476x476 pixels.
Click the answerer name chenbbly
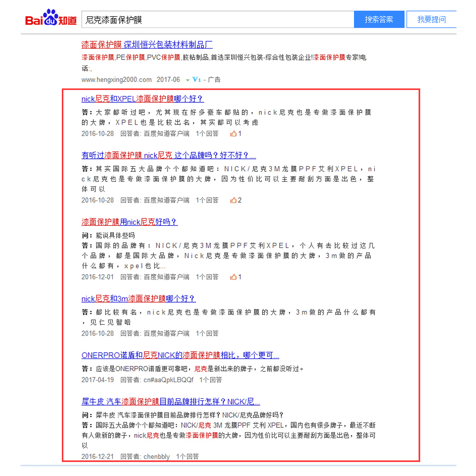pyautogui.click(x=157, y=456)
